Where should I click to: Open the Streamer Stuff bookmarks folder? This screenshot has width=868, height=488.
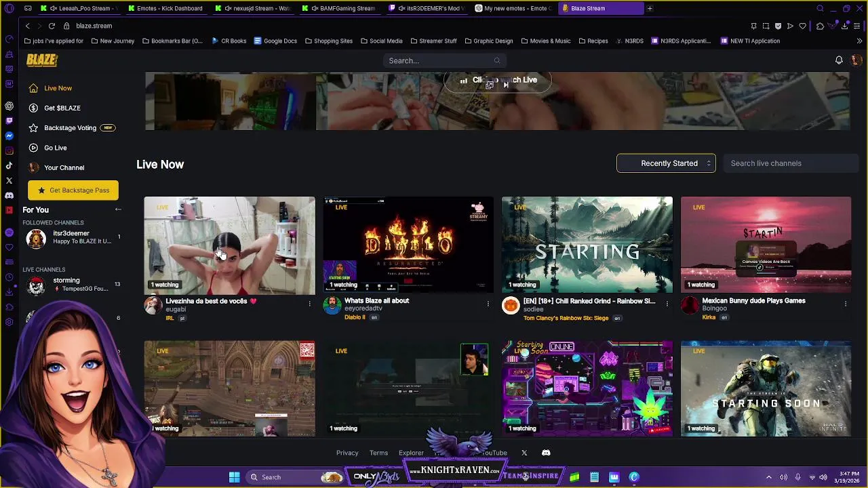pyautogui.click(x=433, y=41)
